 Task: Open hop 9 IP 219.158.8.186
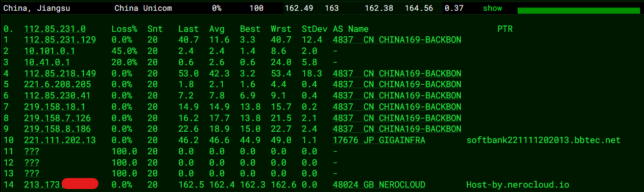57,129
